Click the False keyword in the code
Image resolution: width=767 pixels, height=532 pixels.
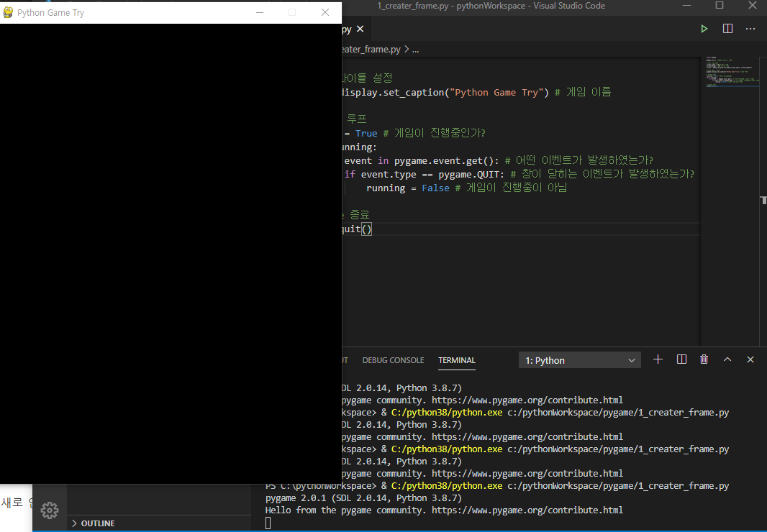pos(435,188)
